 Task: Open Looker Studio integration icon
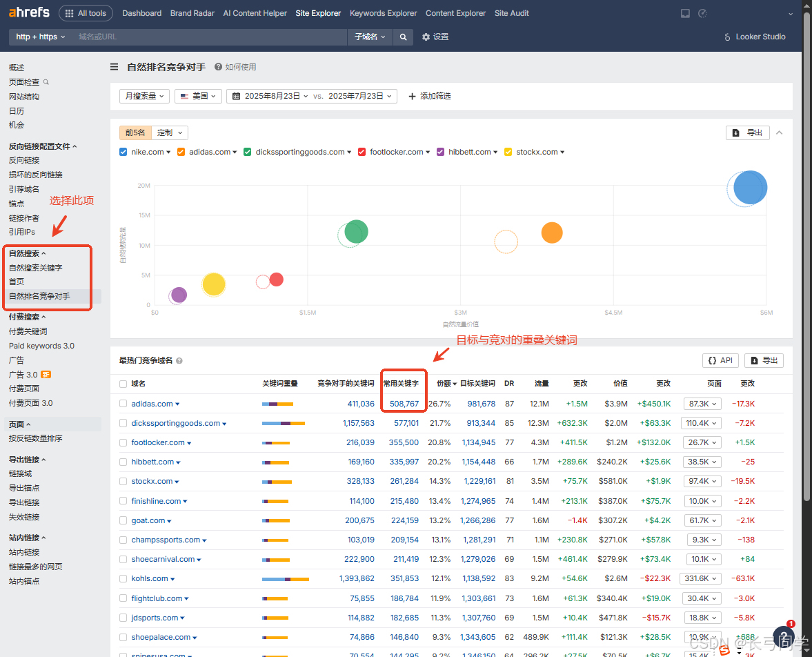point(727,37)
